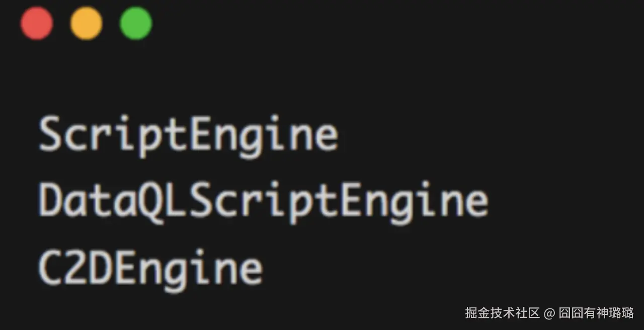This screenshot has height=330, width=644.
Task: Click "Engine" at the end of C2DEngine
Action: point(189,269)
